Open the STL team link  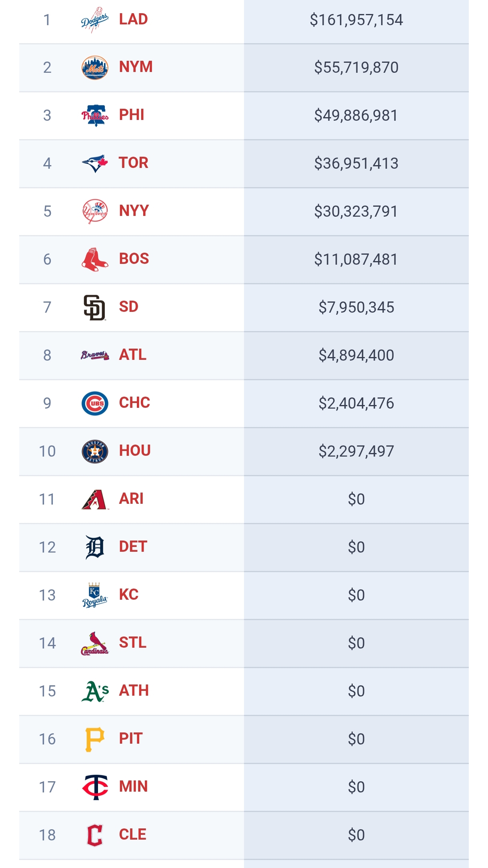pyautogui.click(x=132, y=643)
